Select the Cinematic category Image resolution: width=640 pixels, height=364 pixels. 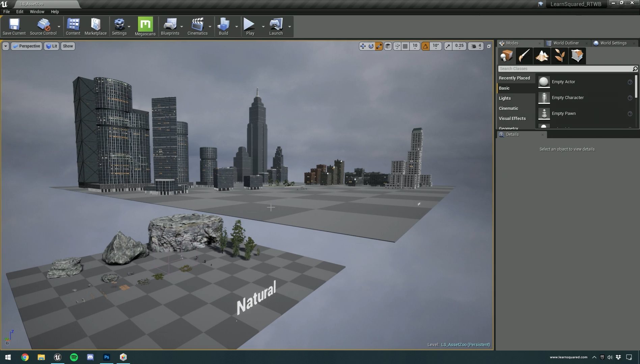click(516, 109)
